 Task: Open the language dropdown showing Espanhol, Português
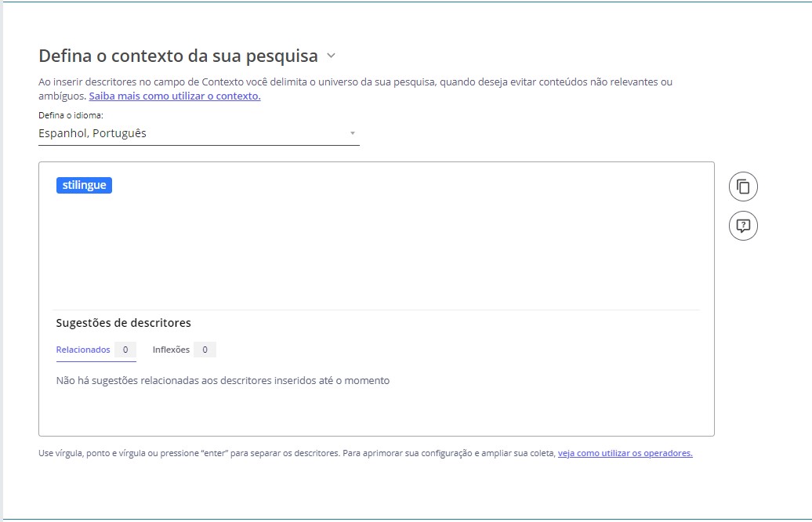point(199,133)
